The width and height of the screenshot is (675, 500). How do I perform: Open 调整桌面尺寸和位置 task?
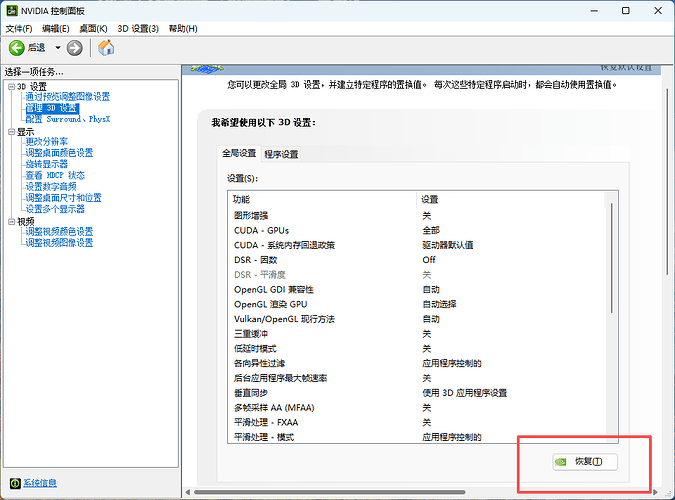[x=63, y=198]
